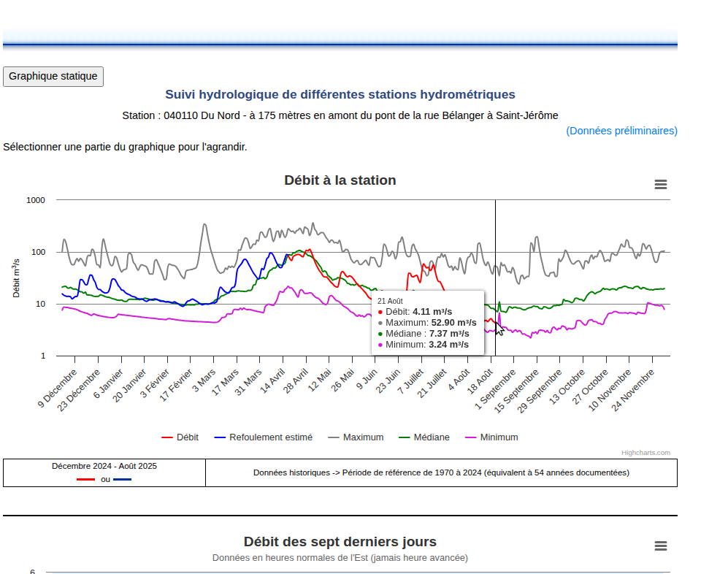Viewport: 728px width, 574px height.
Task: Click the 12 Mai x-axis label
Action: (320, 380)
